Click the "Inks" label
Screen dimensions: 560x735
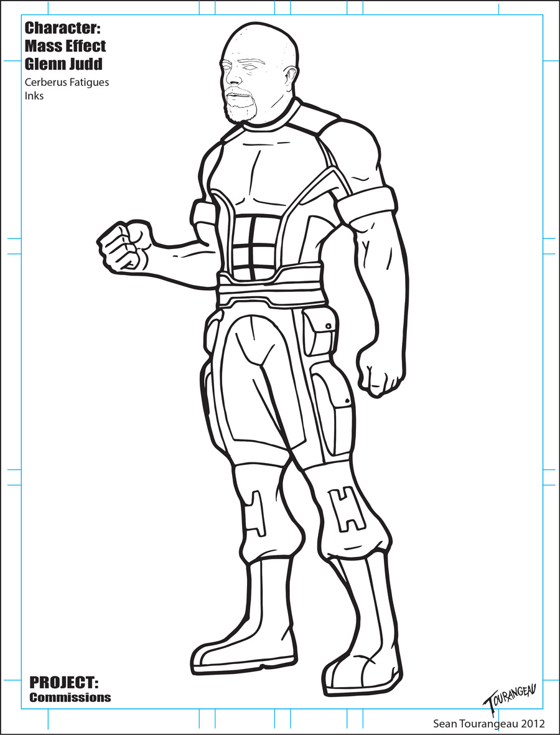tap(34, 96)
